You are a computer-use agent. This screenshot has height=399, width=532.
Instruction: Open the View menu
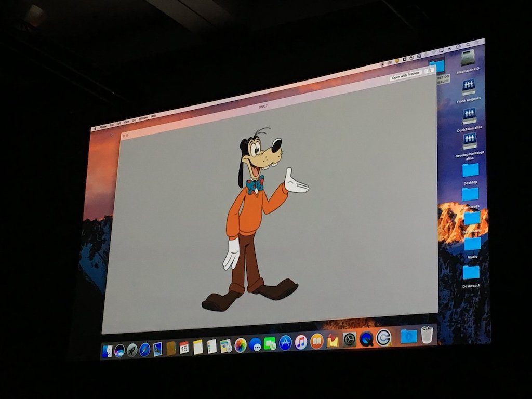(126, 122)
